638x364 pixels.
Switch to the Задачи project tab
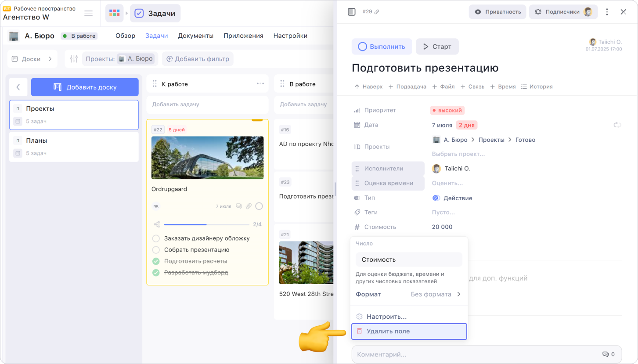point(157,36)
